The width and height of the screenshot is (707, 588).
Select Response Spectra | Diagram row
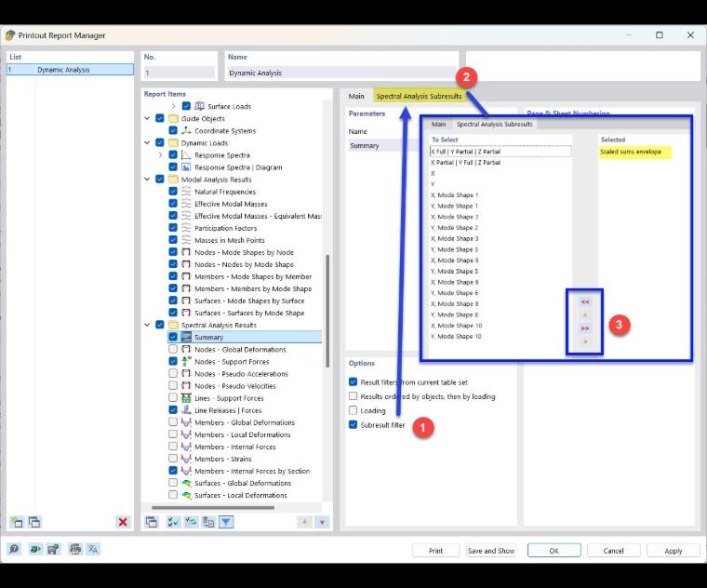[238, 167]
